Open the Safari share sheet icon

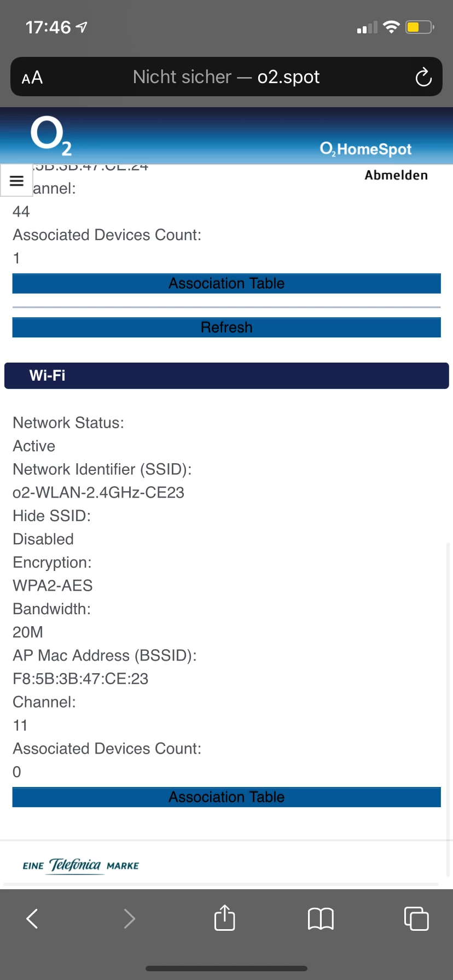click(225, 918)
